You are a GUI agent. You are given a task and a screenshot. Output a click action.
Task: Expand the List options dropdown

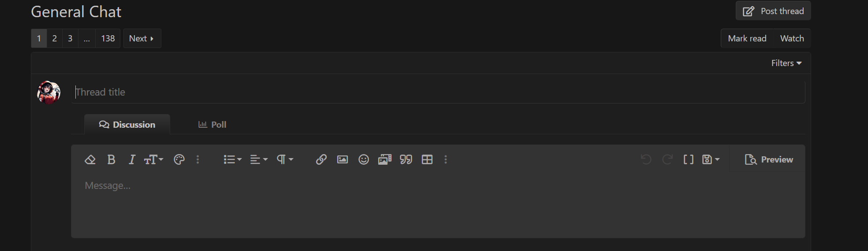[232, 159]
